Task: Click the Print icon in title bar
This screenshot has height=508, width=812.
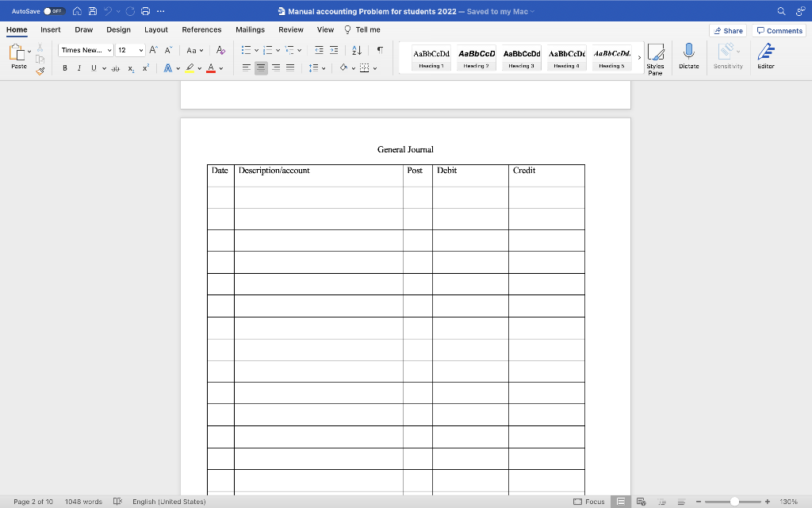Action: [x=146, y=11]
